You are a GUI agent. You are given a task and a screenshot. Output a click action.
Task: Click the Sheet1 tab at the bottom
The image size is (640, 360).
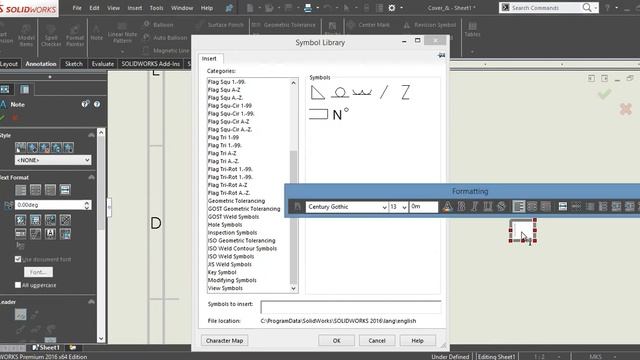(x=46, y=348)
